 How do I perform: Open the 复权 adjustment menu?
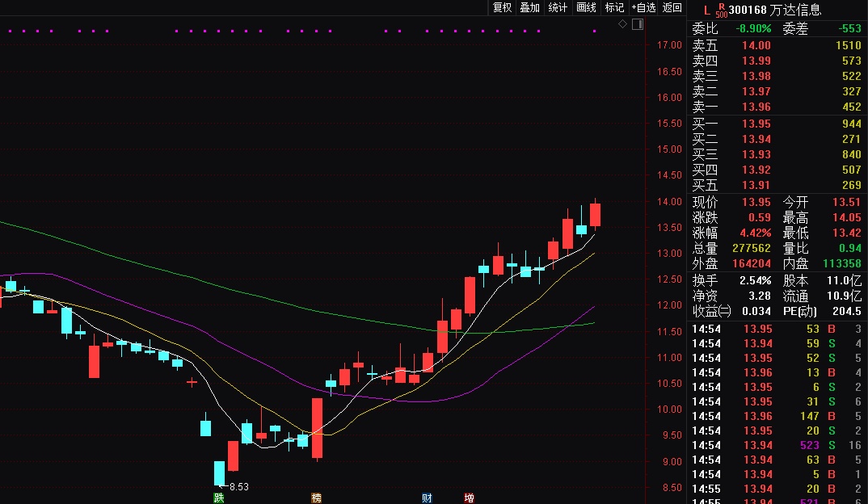point(502,7)
